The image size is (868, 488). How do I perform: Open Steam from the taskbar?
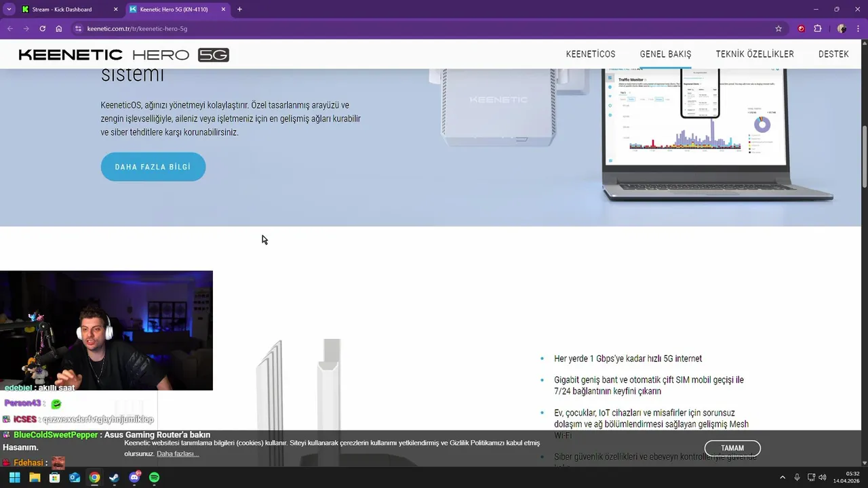click(x=114, y=477)
